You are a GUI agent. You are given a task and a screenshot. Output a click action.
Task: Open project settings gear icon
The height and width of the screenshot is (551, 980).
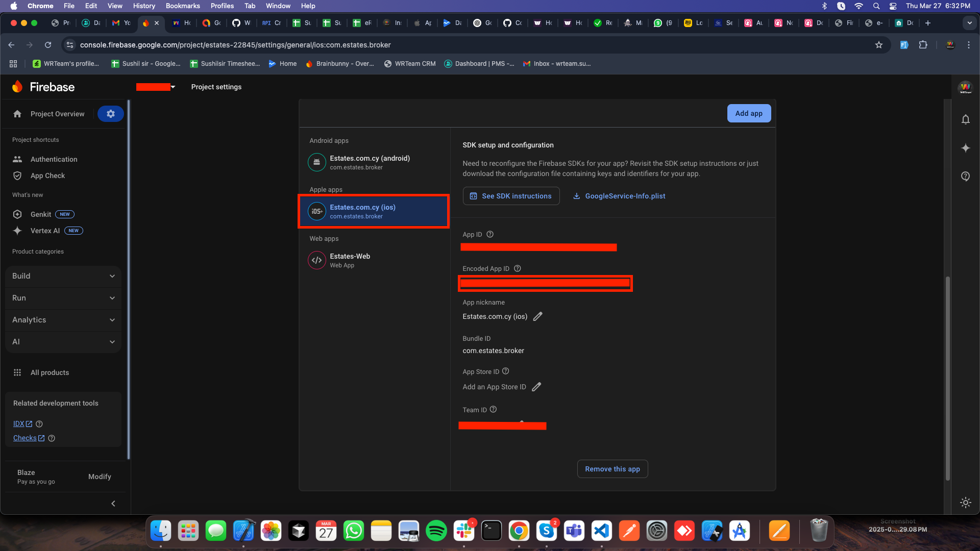point(111,114)
